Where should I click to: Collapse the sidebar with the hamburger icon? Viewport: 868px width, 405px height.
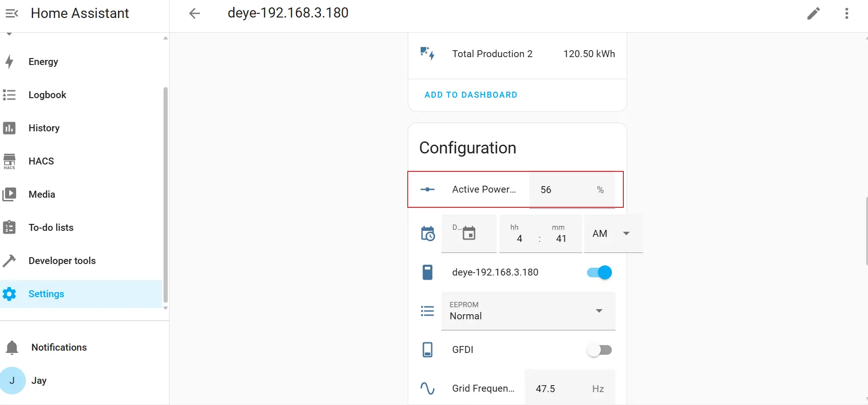point(12,13)
